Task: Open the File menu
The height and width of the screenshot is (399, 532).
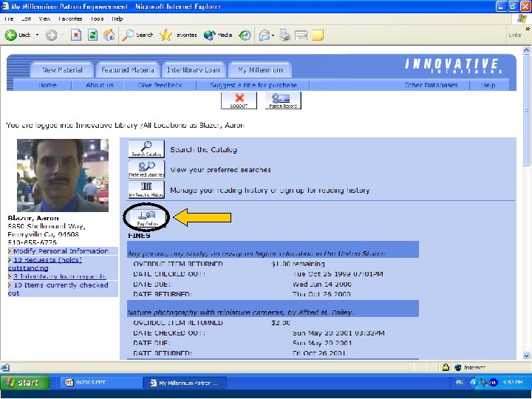Action: click(x=9, y=18)
